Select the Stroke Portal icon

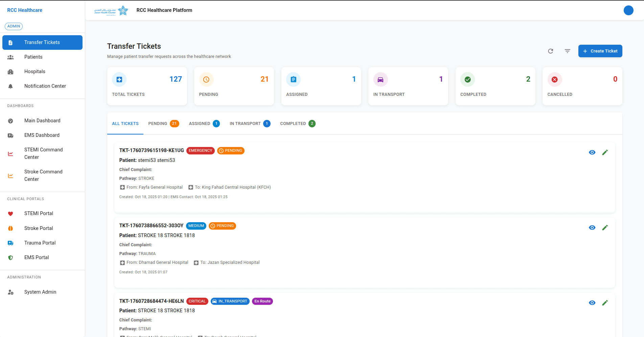pyautogui.click(x=10, y=228)
